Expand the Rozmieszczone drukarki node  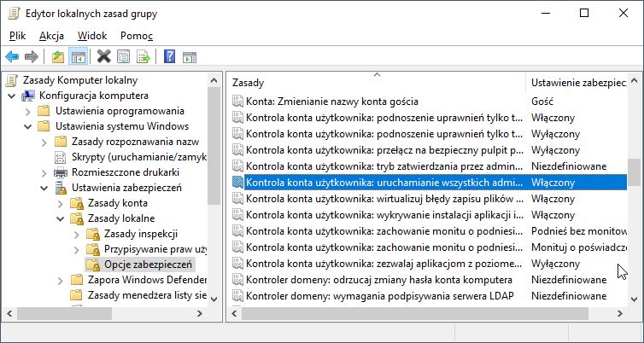tap(44, 173)
